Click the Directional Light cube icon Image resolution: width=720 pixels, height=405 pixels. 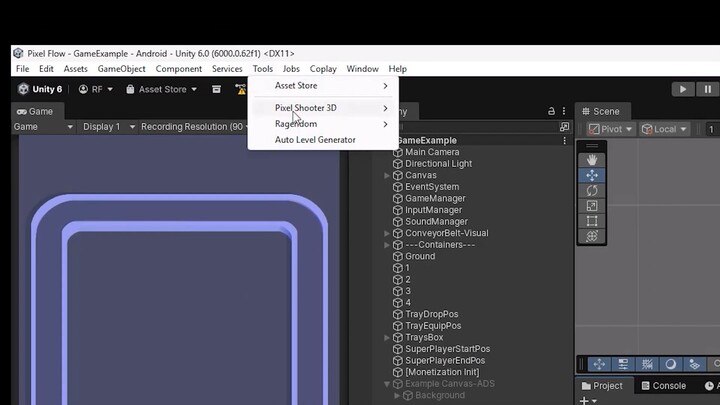tap(398, 163)
